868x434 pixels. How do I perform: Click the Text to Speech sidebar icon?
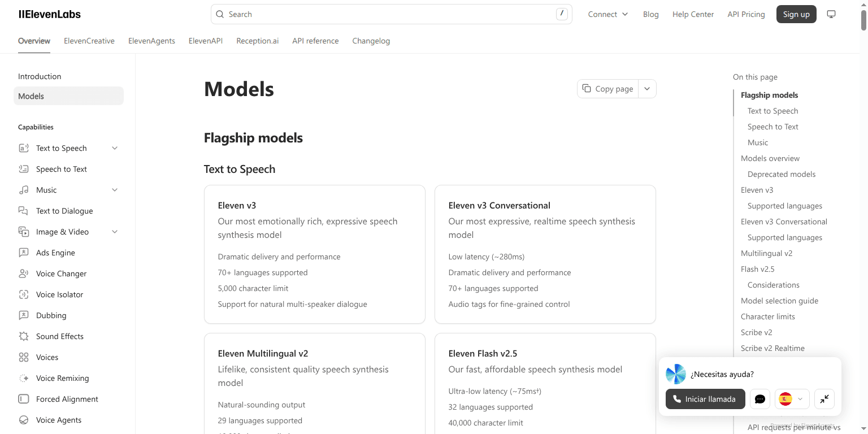pos(24,148)
